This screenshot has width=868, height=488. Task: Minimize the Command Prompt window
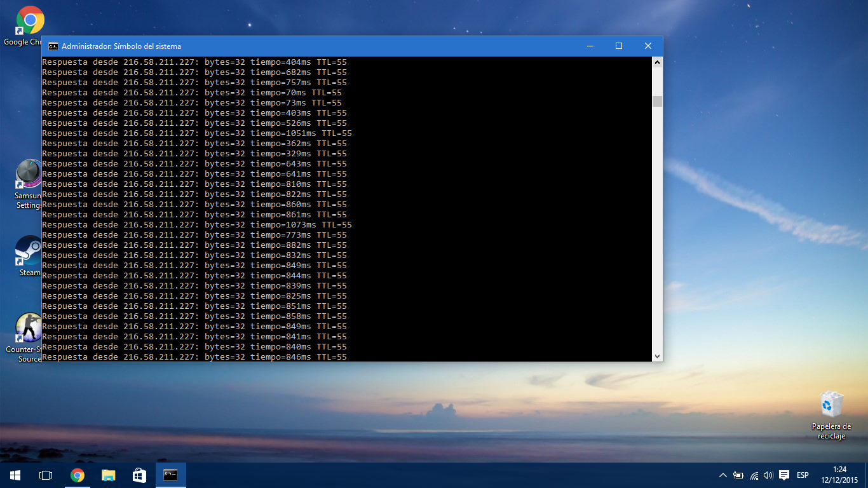(x=590, y=46)
